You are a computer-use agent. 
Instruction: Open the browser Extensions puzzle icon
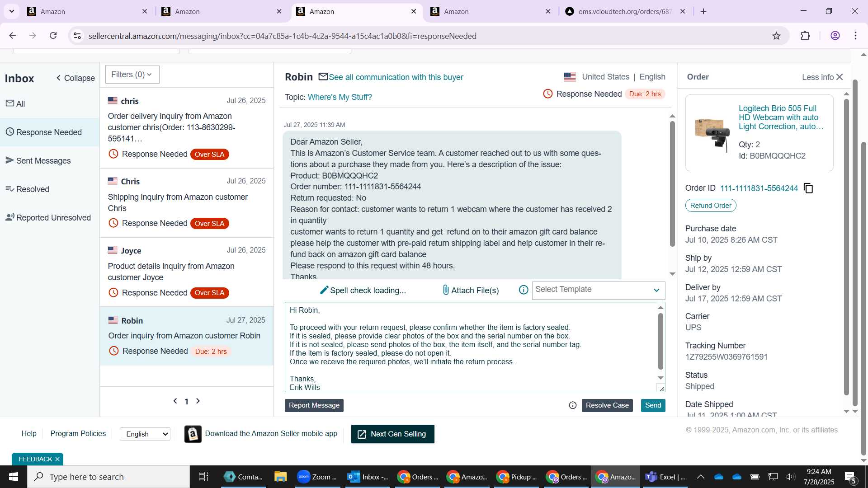point(805,36)
